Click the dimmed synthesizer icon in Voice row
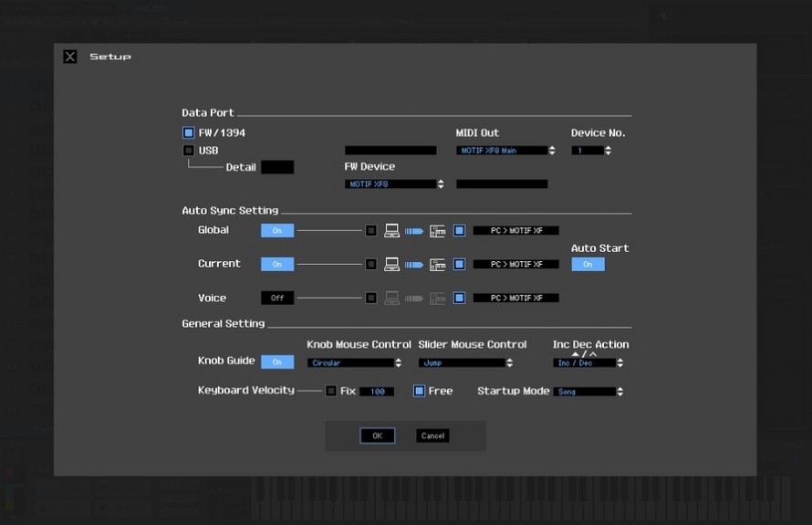 (x=438, y=298)
